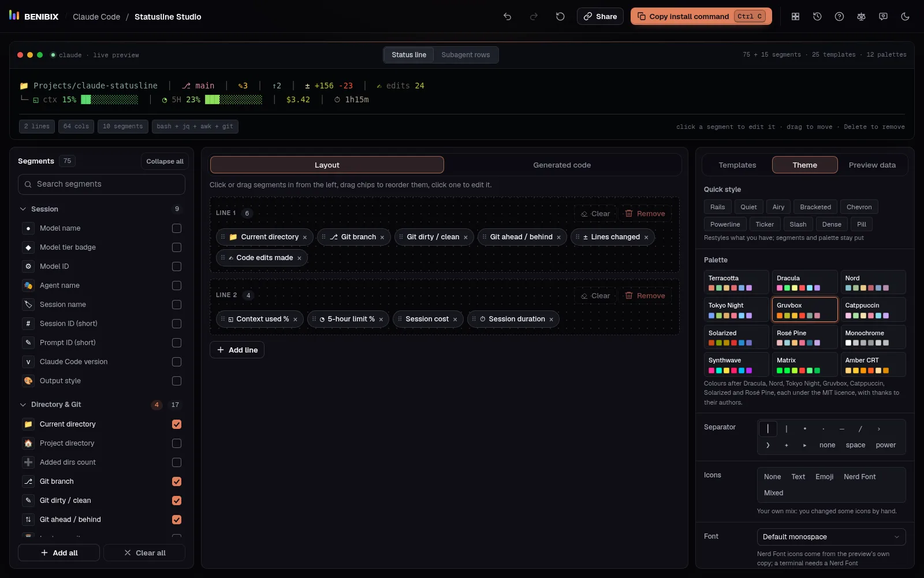This screenshot has height=578, width=924.
Task: Enable the Project directory checkbox
Action: [x=177, y=443]
